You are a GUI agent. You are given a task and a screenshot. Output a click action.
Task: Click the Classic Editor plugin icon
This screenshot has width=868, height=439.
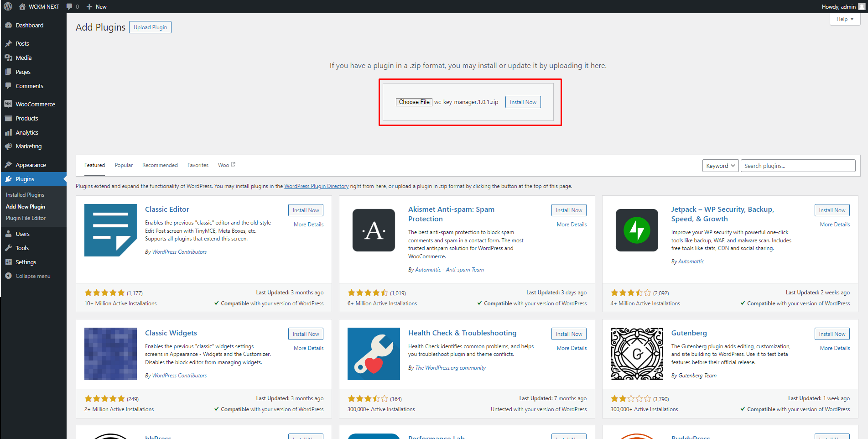coord(110,230)
